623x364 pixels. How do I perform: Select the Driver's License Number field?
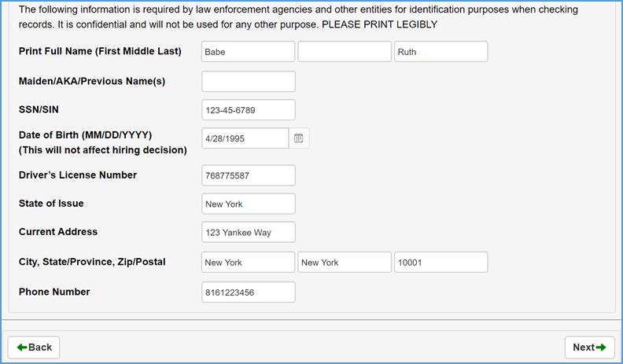pyautogui.click(x=248, y=175)
